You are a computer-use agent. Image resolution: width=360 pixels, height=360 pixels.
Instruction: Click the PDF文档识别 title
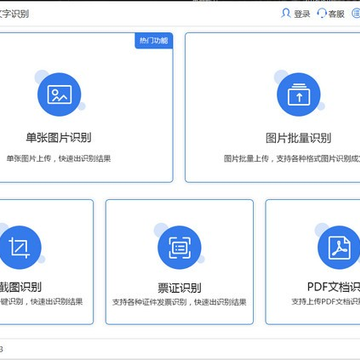(333, 287)
